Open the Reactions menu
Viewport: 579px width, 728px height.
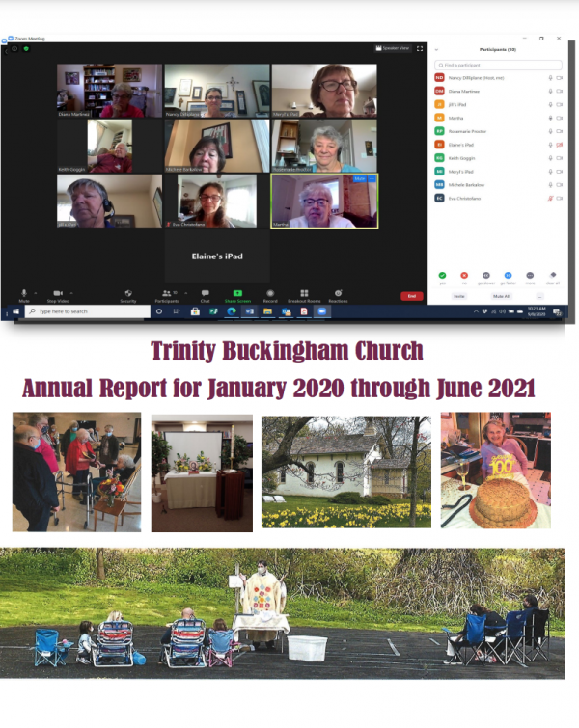(x=339, y=296)
